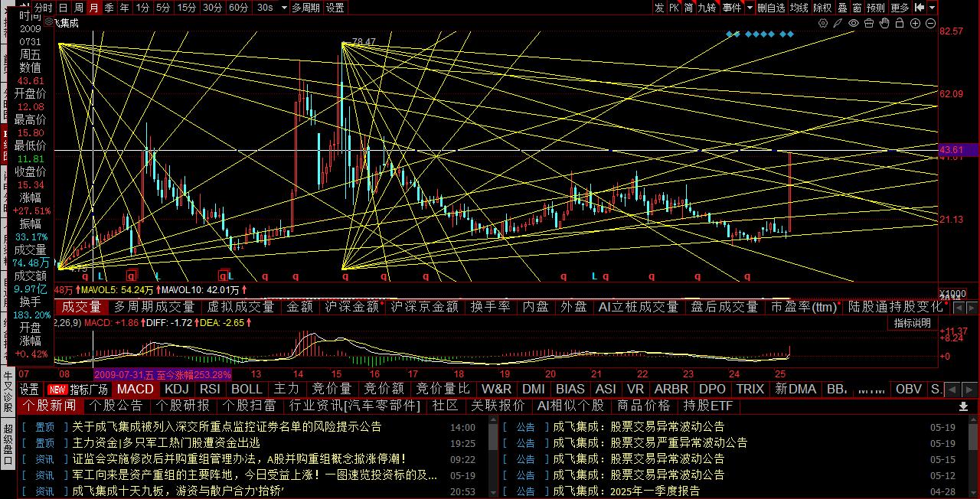Click the 删自选 remove from watchlist button

771,8
